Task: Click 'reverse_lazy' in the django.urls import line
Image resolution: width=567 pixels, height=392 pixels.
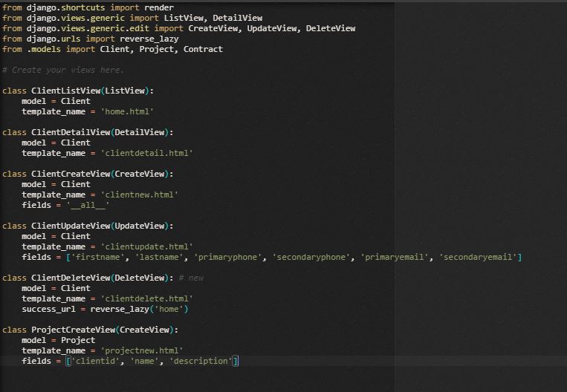Action: [x=149, y=39]
